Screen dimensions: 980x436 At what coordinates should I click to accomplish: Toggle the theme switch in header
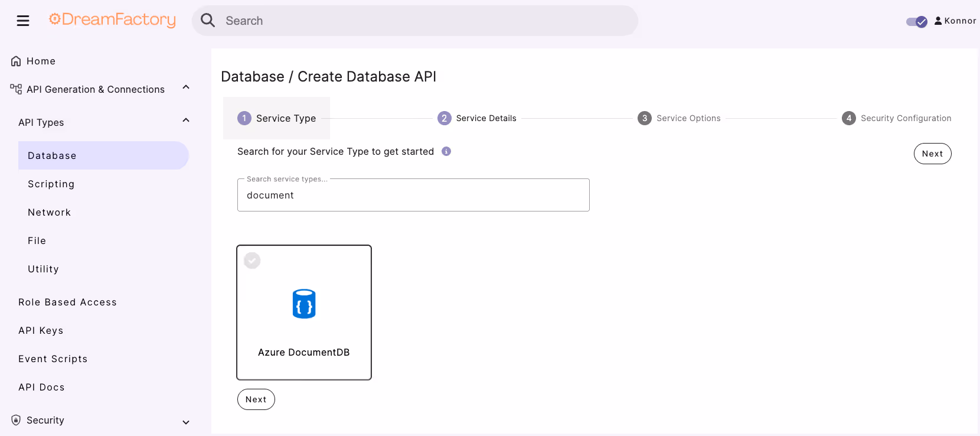[917, 22]
